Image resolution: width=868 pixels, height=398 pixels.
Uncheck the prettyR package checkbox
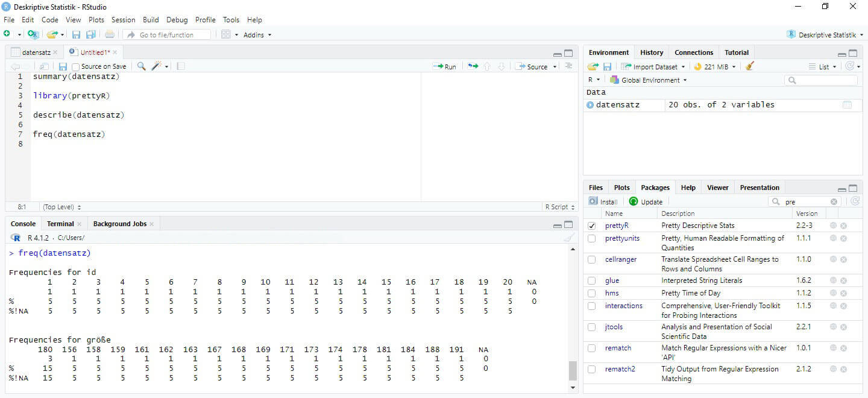(592, 226)
